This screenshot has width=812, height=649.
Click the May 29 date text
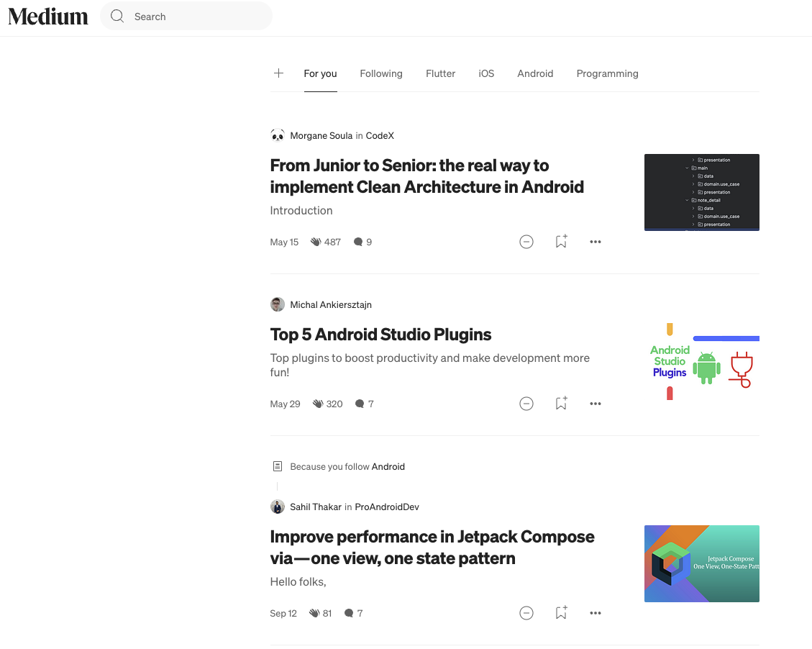click(x=286, y=404)
